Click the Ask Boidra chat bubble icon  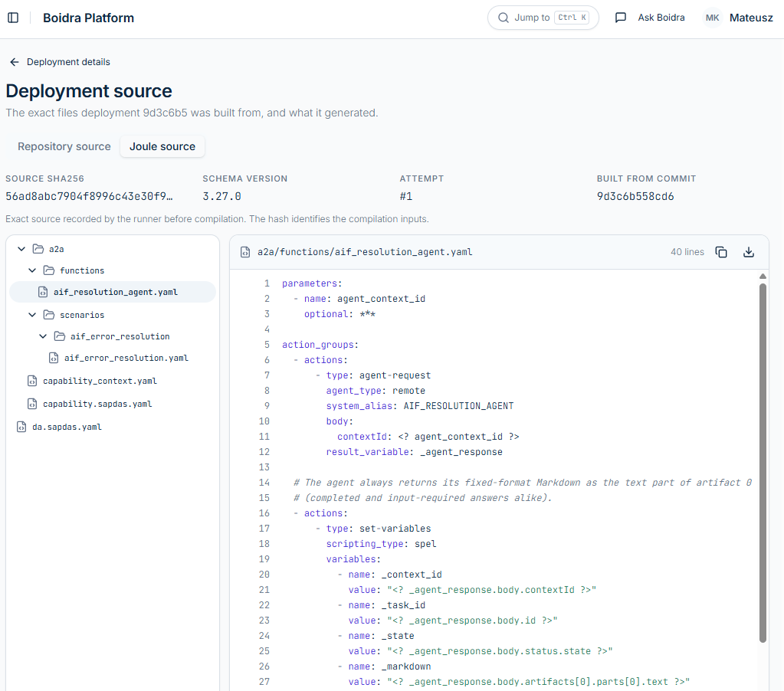tap(621, 18)
